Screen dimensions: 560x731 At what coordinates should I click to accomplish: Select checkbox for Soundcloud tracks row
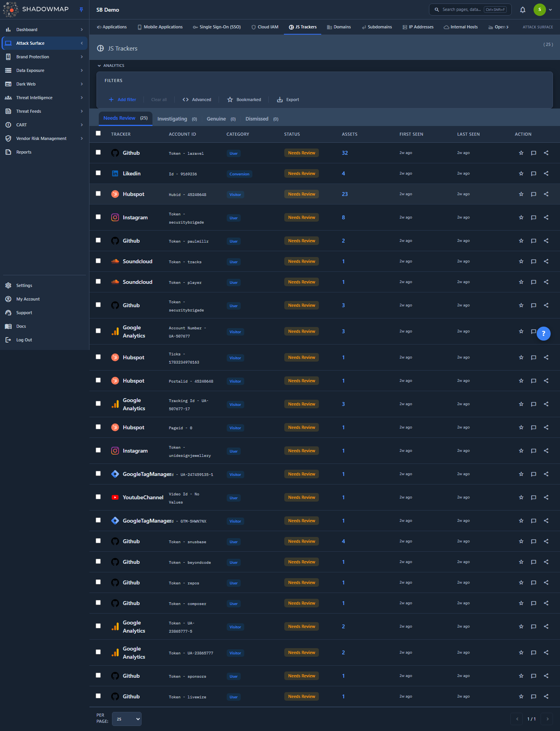pos(98,261)
